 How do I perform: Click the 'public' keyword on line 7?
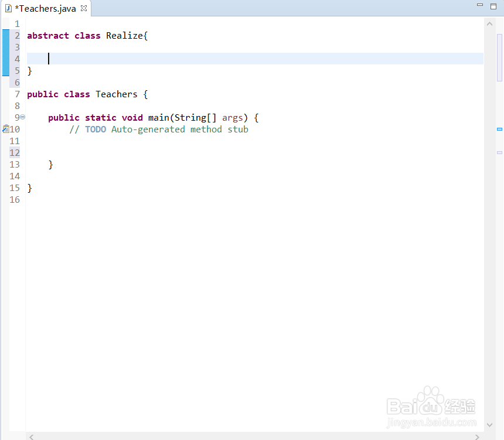43,94
